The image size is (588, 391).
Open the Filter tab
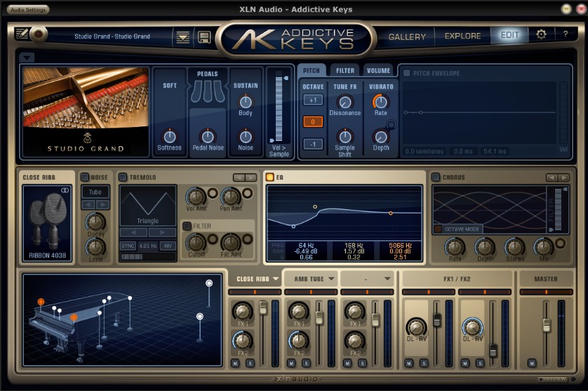click(x=345, y=70)
